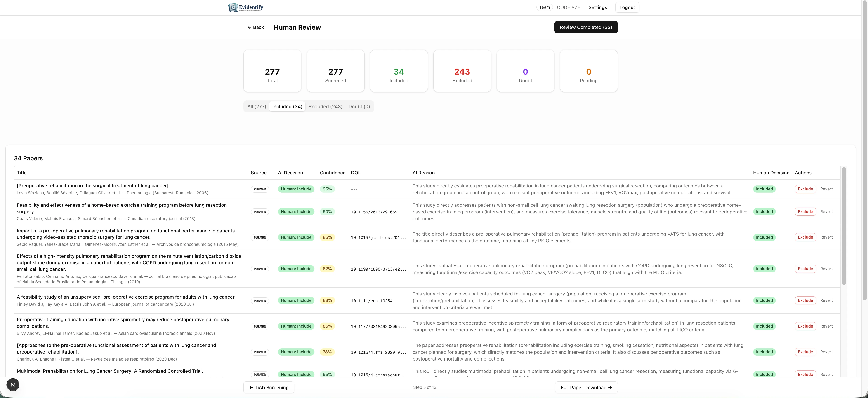Click the 90% confidence badge
Screen dimensions: 868x398
coord(327,211)
